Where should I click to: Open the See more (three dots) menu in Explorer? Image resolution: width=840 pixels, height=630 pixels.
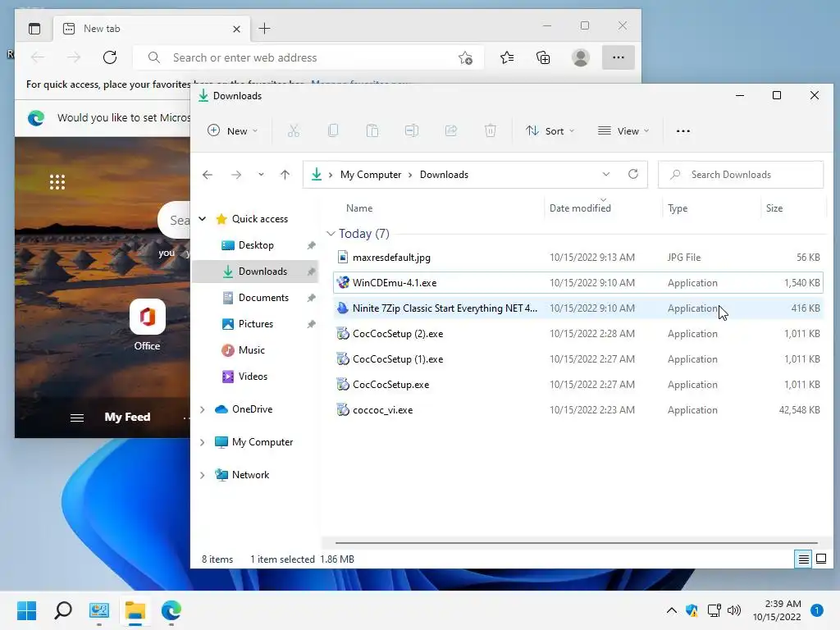coord(683,130)
